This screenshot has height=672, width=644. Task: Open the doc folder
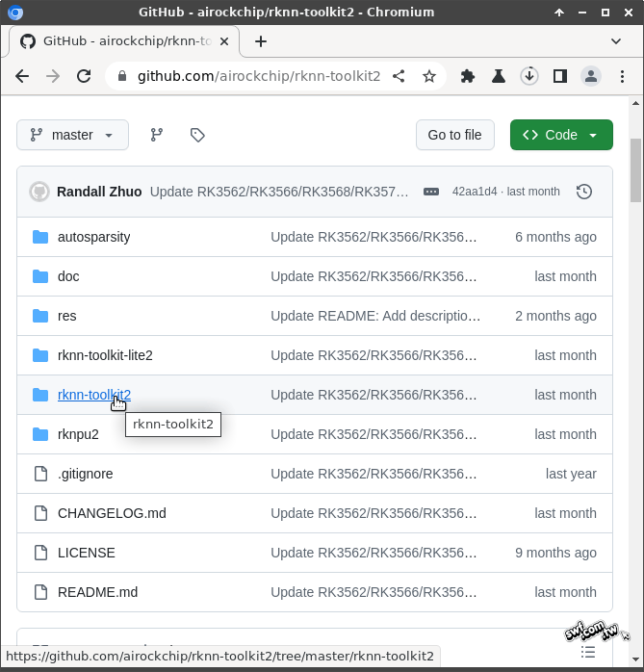point(68,276)
